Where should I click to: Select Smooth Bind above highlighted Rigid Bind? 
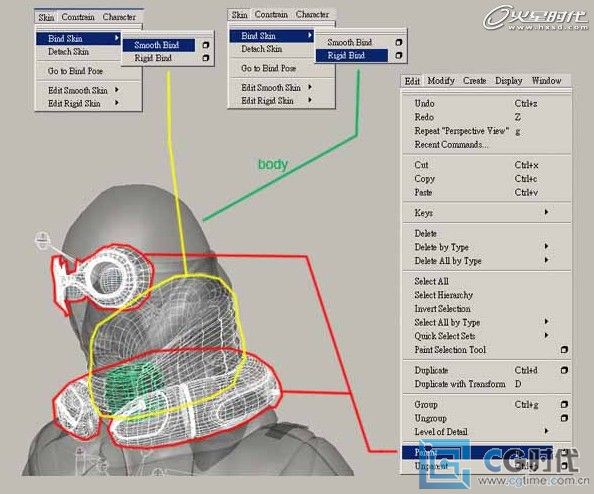pyautogui.click(x=349, y=42)
